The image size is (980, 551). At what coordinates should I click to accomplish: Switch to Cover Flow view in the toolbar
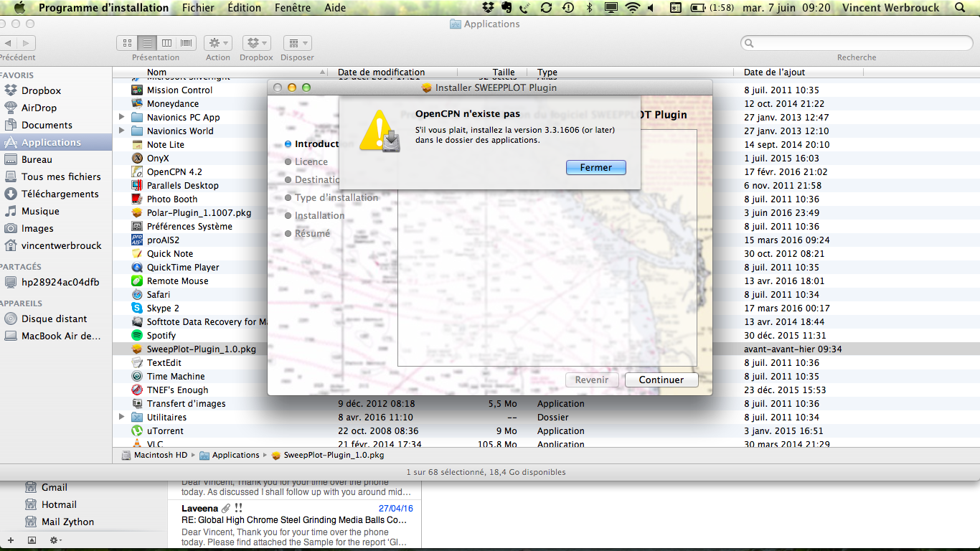pos(187,43)
